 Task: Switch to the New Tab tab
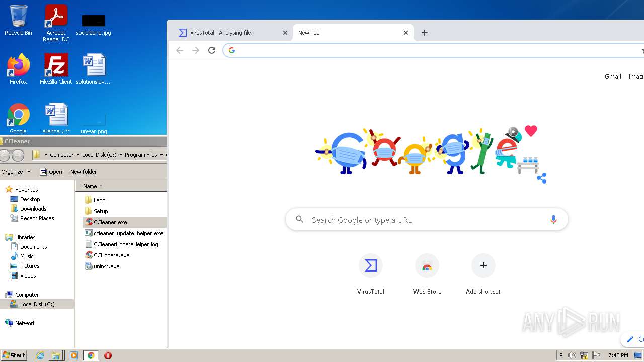(x=353, y=33)
